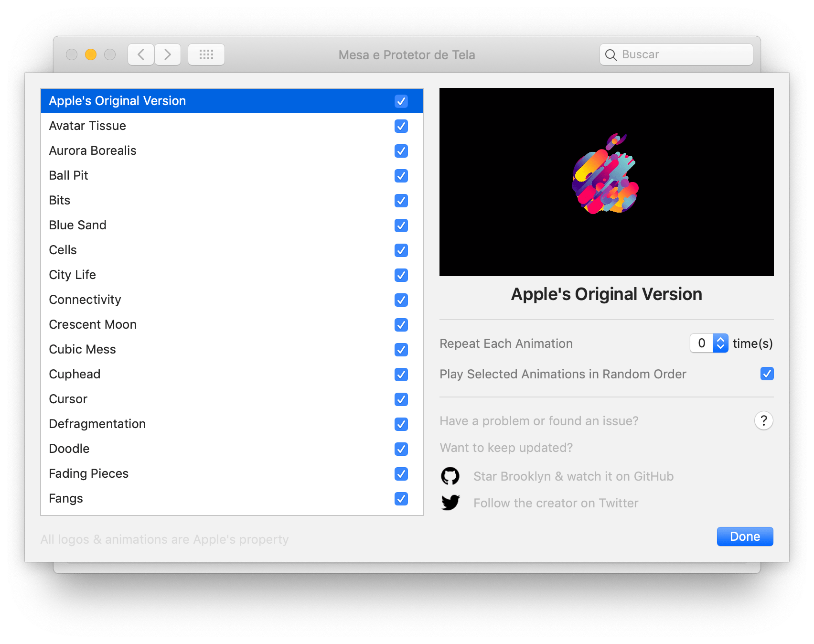
Task: Open Star Brooklyn on GitHub link
Action: coord(574,476)
